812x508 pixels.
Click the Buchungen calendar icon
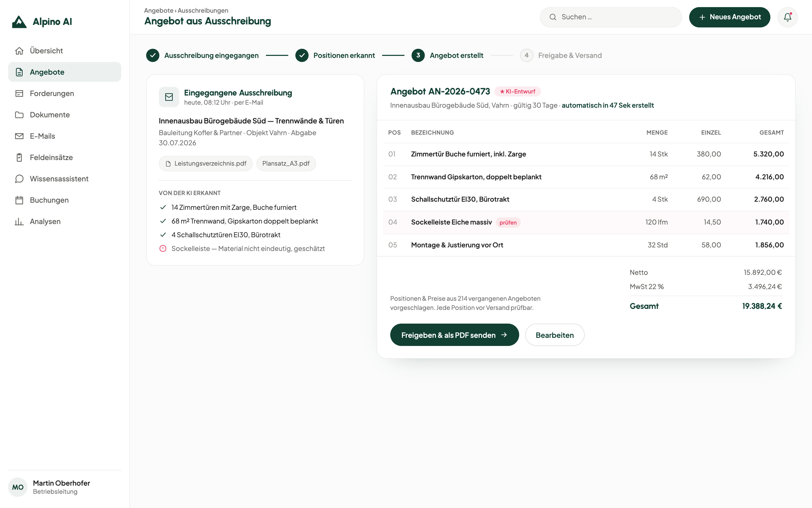point(19,200)
